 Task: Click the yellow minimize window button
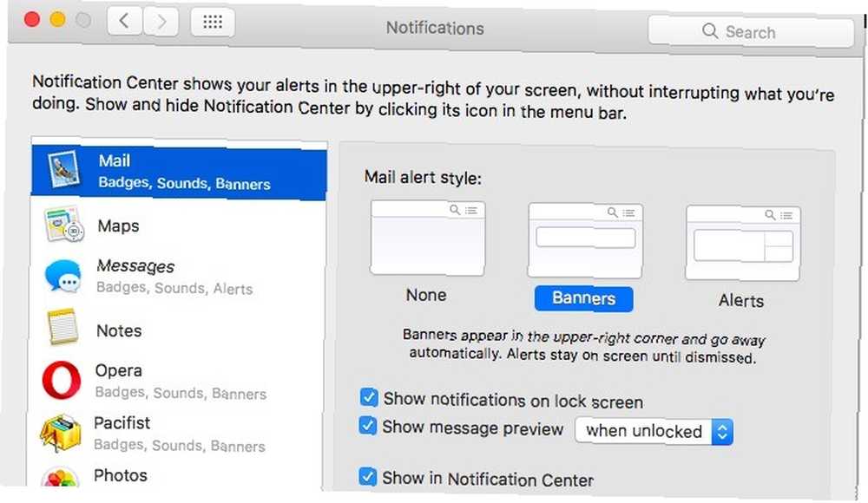point(57,20)
